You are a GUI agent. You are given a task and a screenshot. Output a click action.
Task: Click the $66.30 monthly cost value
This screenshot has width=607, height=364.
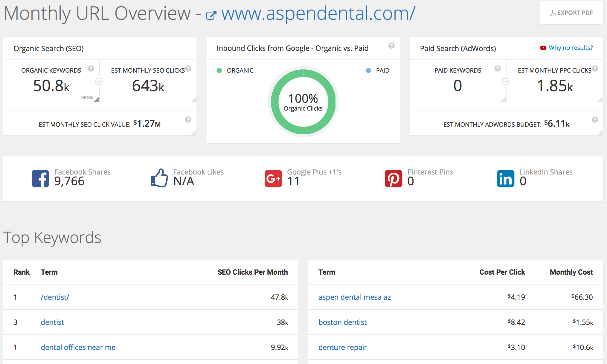tap(582, 297)
